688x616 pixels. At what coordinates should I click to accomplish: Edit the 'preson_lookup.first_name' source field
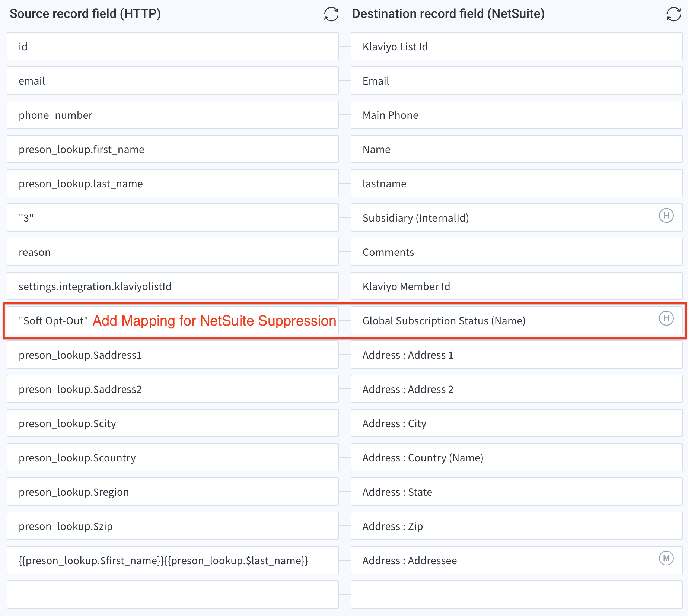click(173, 149)
